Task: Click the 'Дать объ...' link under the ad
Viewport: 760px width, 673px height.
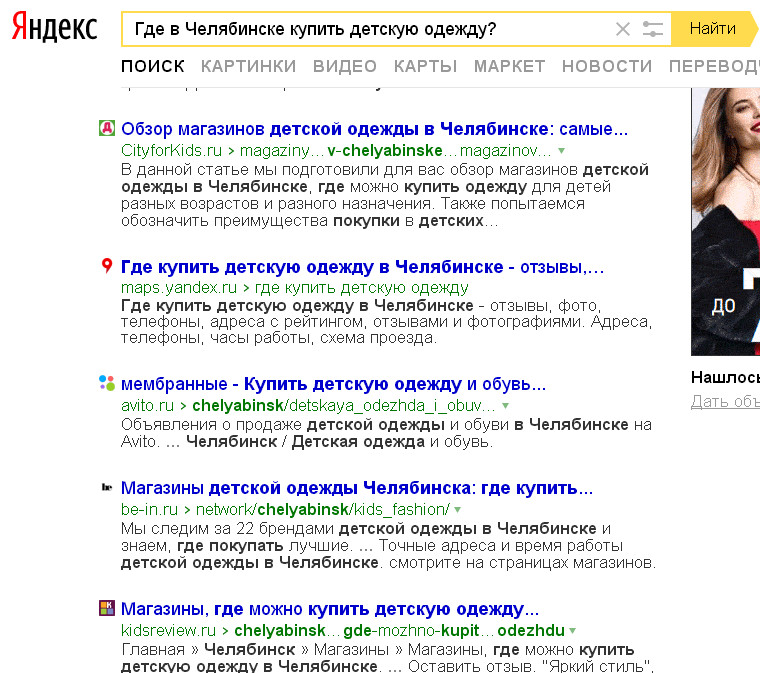Action: point(726,401)
